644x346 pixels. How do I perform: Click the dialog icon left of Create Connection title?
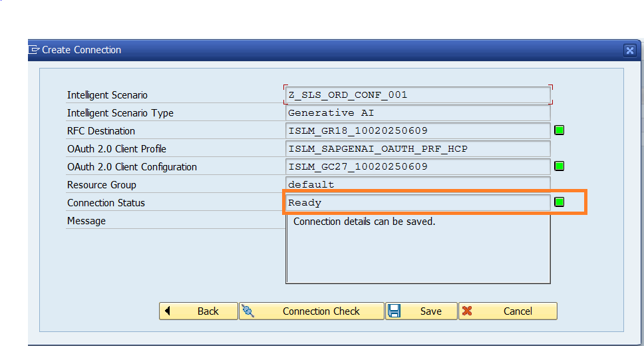click(x=34, y=50)
